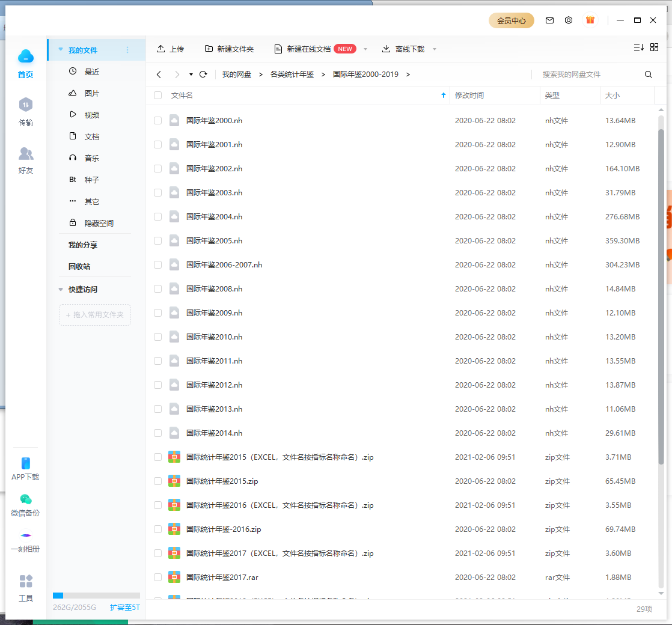Check the box for 国际统计年鉴2017.rar
This screenshot has height=625, width=672.
[x=157, y=577]
